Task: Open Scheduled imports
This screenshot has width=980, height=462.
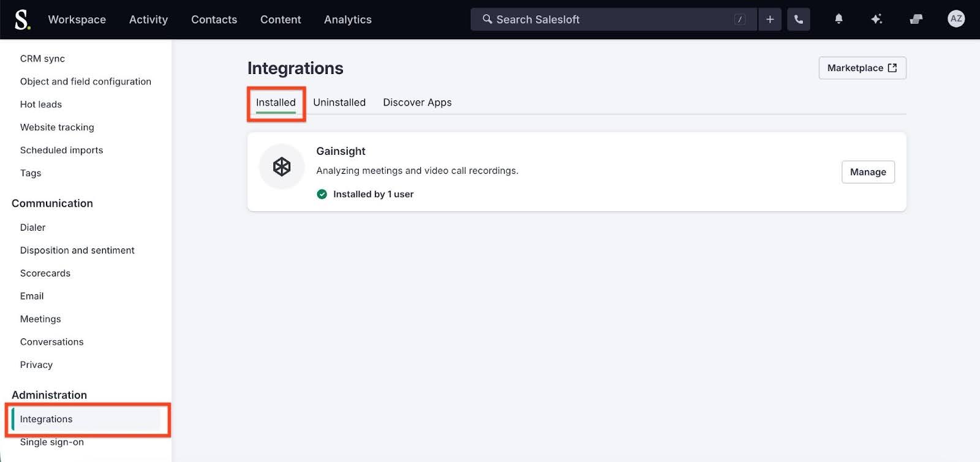Action: pyautogui.click(x=61, y=150)
